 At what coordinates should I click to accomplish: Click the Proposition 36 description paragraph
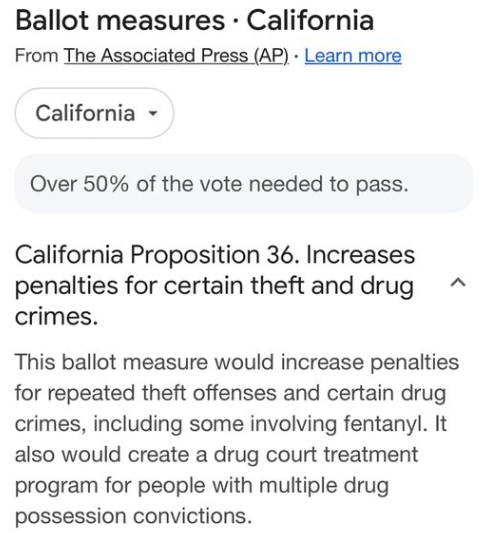237,439
